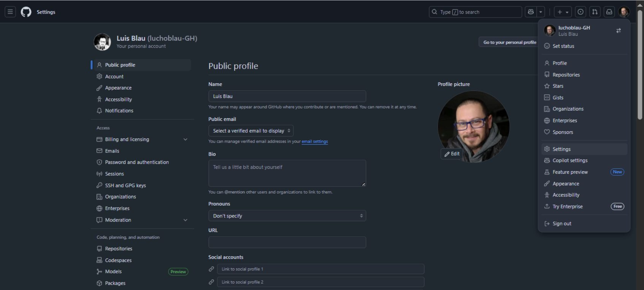644x290 pixels.
Task: Click the user avatar in top bar
Action: [623, 12]
